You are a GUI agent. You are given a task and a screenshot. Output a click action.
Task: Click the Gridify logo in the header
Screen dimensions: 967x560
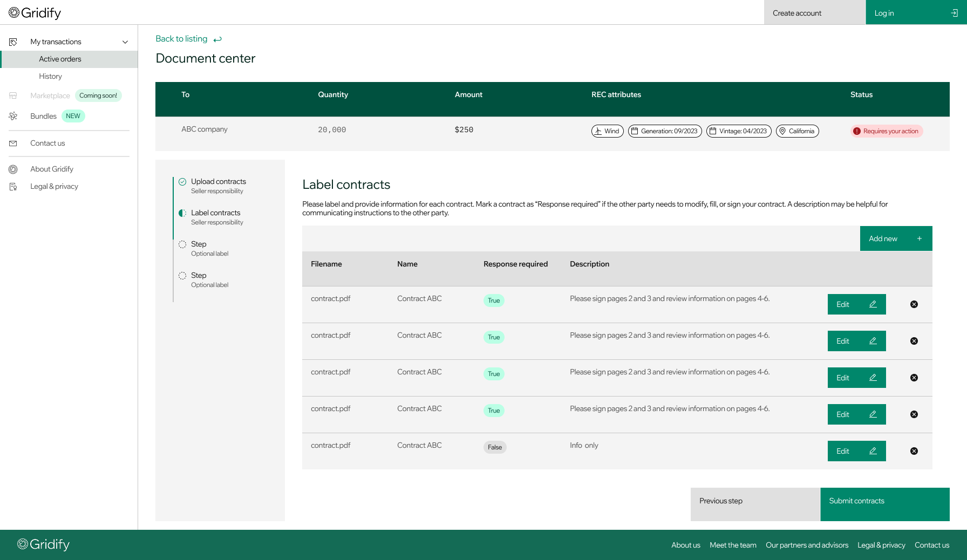pyautogui.click(x=35, y=12)
